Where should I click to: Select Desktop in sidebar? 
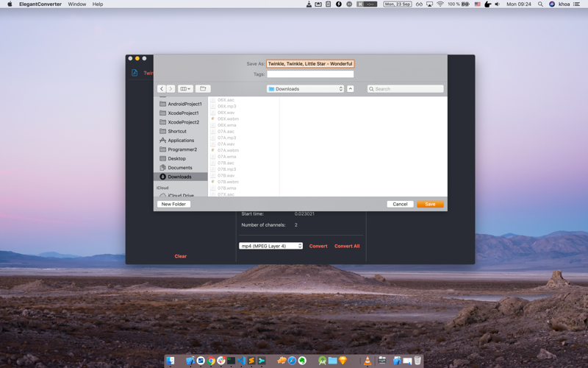click(180, 158)
